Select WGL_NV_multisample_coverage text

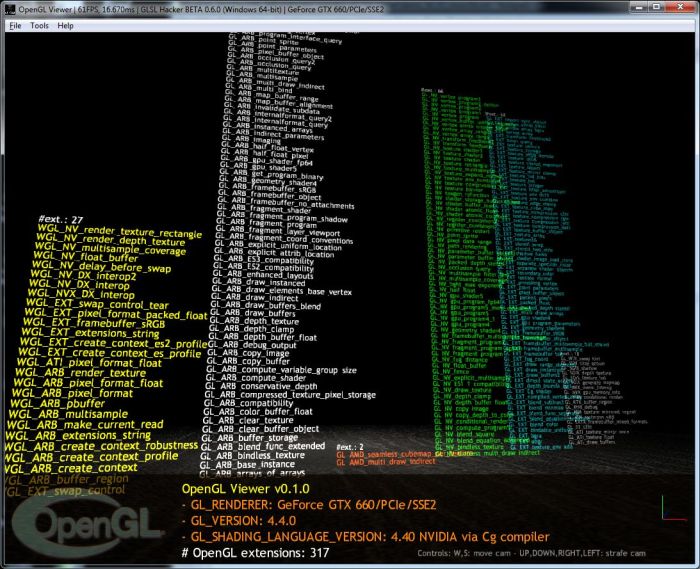[110, 250]
